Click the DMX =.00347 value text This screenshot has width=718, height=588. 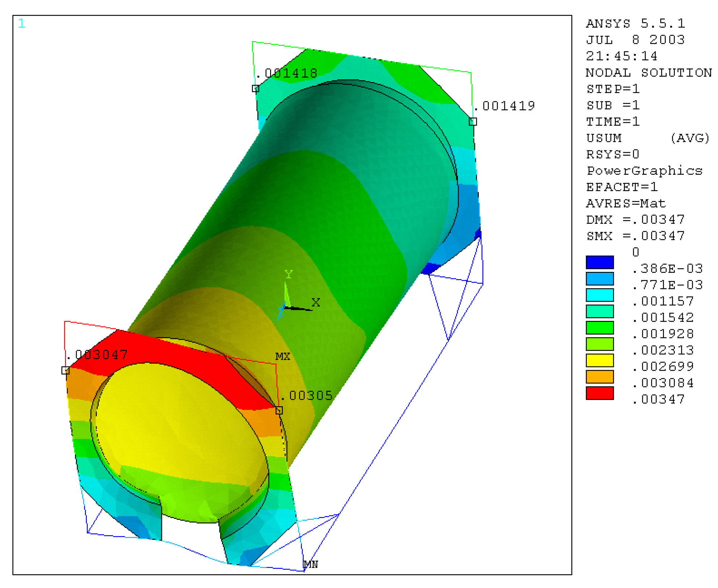[x=635, y=220]
